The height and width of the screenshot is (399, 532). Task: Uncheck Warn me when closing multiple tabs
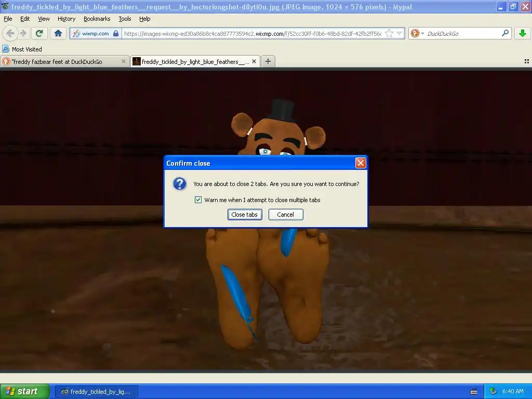click(x=198, y=200)
